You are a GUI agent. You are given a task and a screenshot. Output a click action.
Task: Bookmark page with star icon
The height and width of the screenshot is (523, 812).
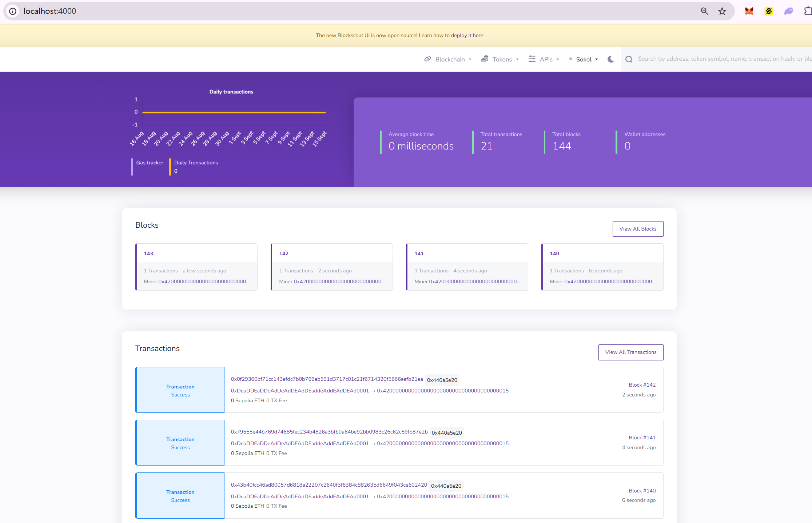pyautogui.click(x=722, y=11)
